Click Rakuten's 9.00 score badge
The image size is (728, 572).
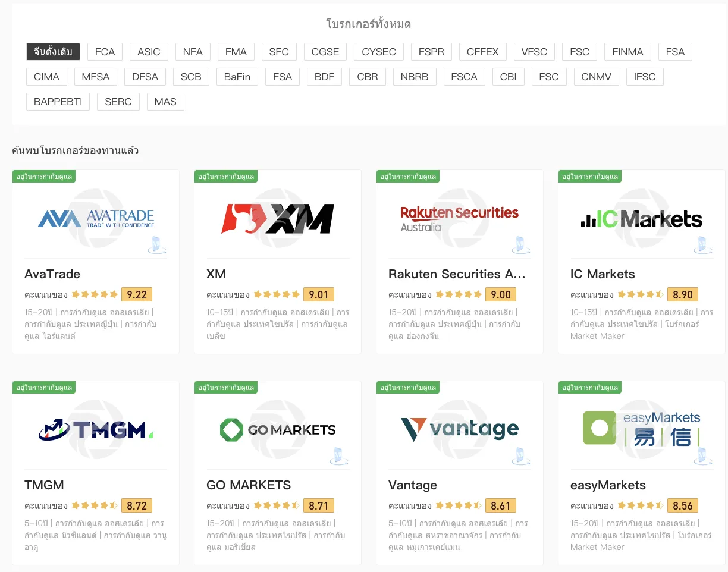(x=501, y=294)
